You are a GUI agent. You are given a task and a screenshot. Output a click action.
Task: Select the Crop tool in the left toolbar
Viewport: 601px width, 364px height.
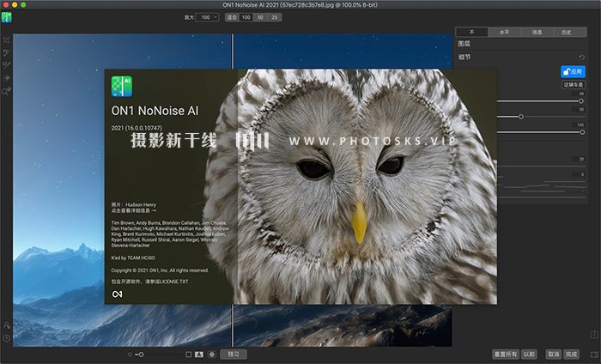[x=7, y=39]
